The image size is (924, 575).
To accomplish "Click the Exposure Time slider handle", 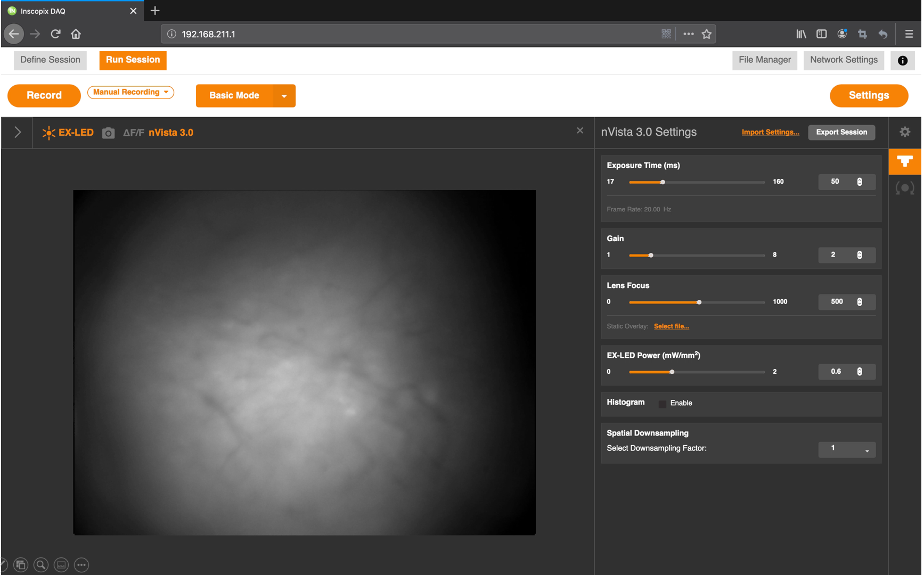I will click(663, 182).
